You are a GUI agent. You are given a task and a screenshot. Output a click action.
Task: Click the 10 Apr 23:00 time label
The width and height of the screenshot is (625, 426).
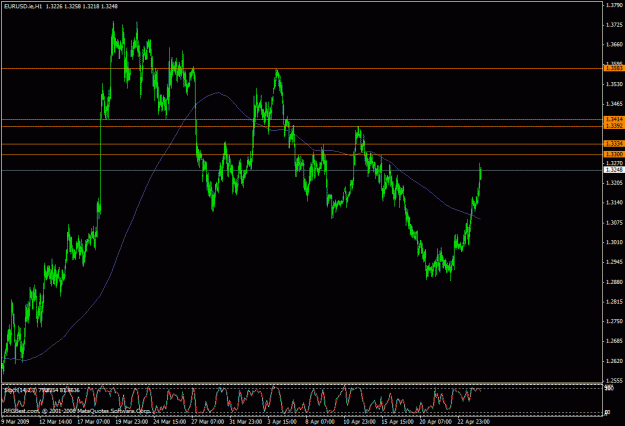click(x=360, y=421)
